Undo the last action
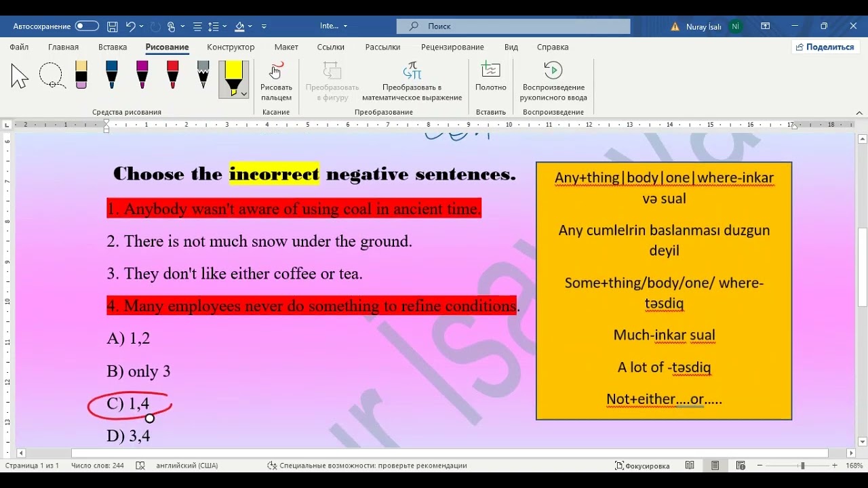Screen dimensions: 868x488 point(130,26)
